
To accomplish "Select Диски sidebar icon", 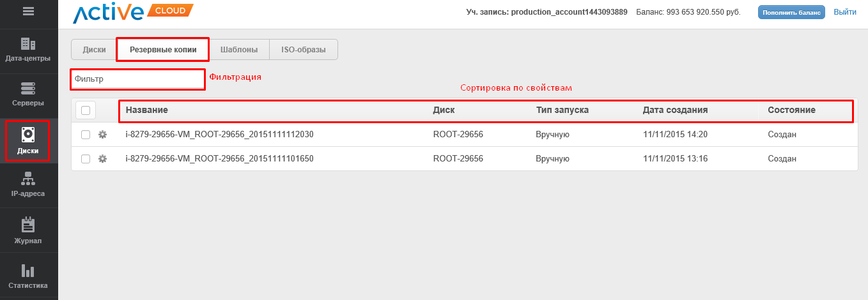I will 28,140.
